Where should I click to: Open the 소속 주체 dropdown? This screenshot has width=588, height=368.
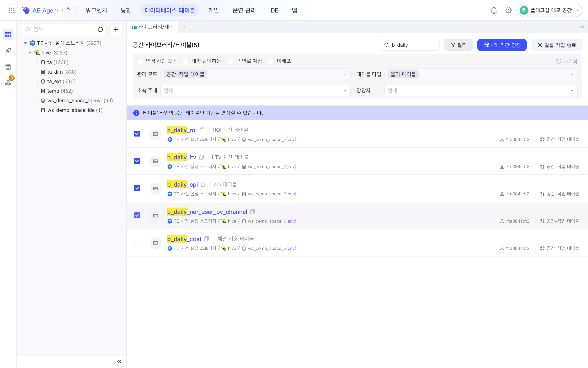pos(255,91)
